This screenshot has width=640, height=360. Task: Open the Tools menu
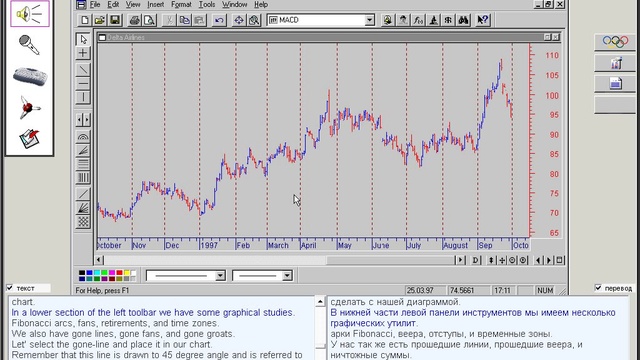(207, 4)
